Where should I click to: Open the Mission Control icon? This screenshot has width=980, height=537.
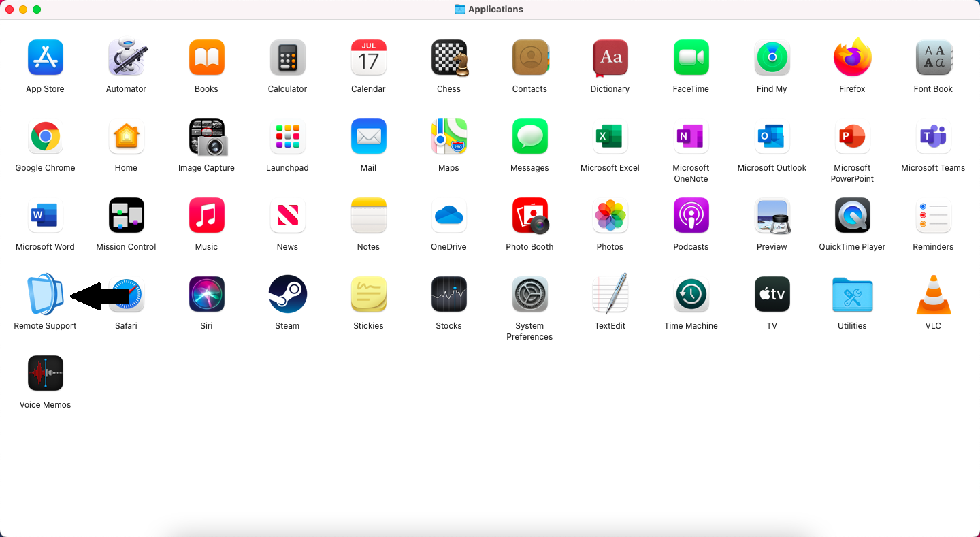126,215
